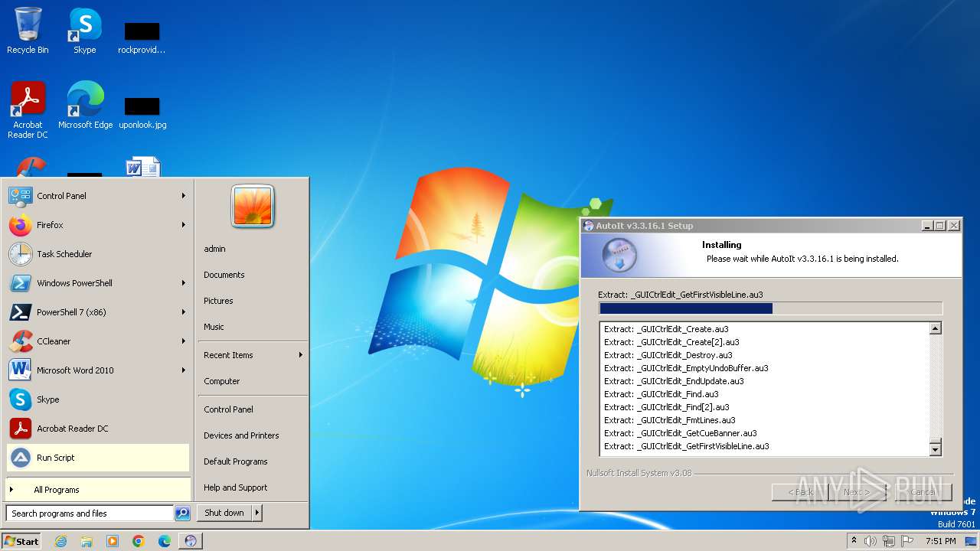This screenshot has height=551, width=980.
Task: Open CCleaner from Start menu
Action: [97, 341]
